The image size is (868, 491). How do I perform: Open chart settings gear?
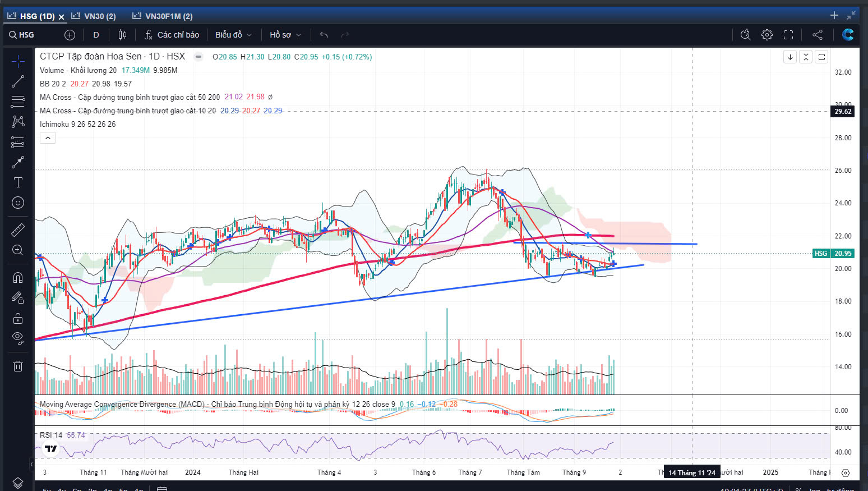767,35
